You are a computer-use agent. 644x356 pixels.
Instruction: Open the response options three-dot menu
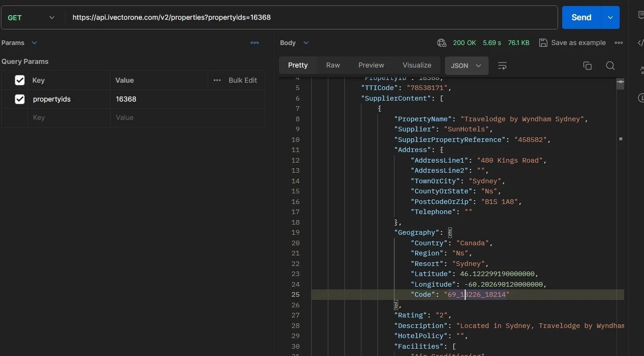tap(619, 43)
